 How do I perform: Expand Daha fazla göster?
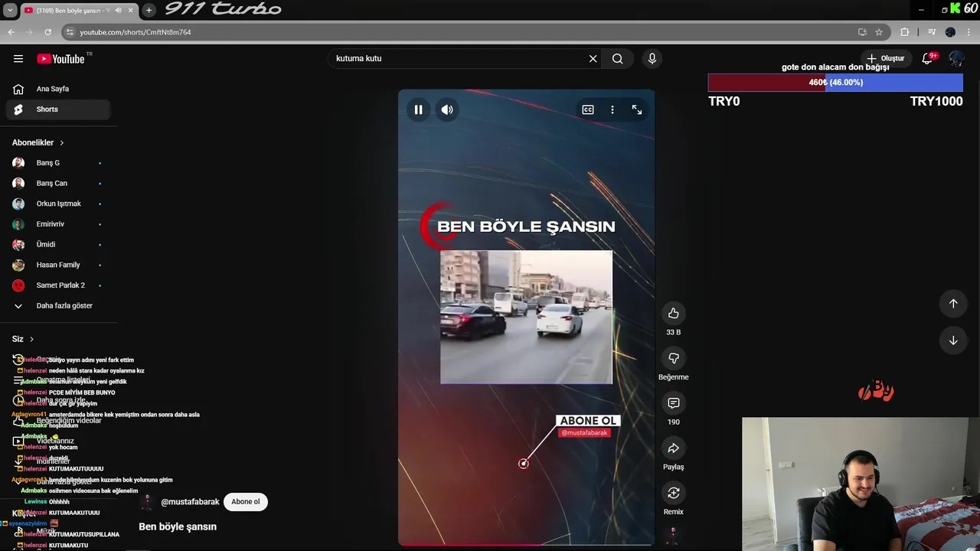click(x=58, y=305)
